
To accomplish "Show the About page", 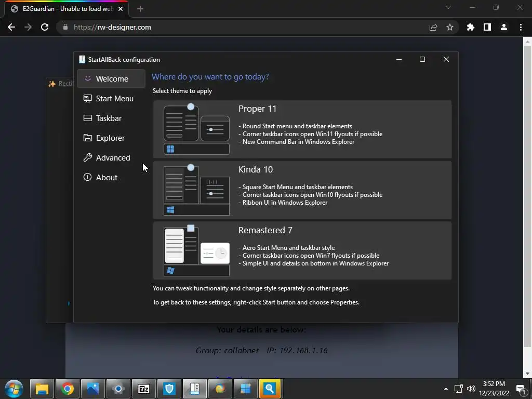I will [111, 177].
